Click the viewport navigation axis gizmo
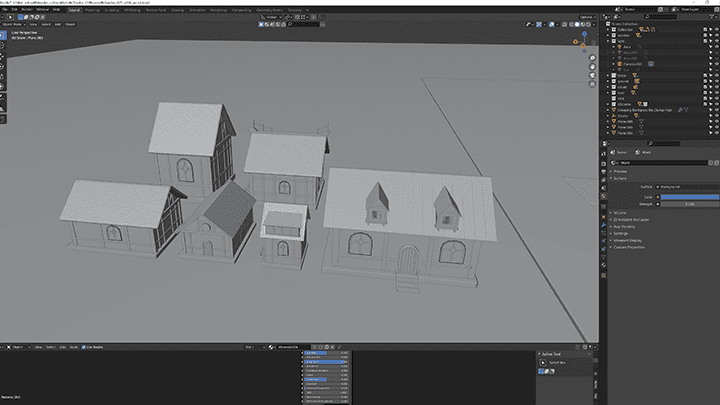 click(x=584, y=43)
